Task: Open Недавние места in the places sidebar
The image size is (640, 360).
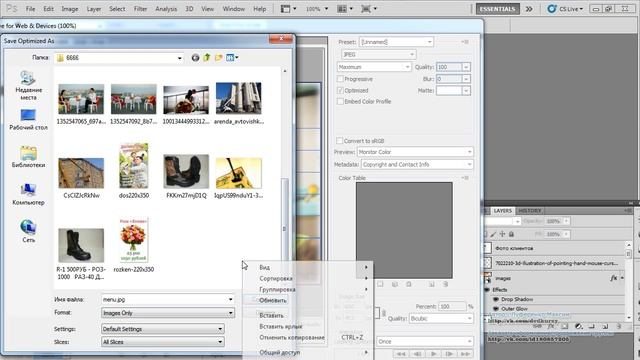Action: [28, 86]
